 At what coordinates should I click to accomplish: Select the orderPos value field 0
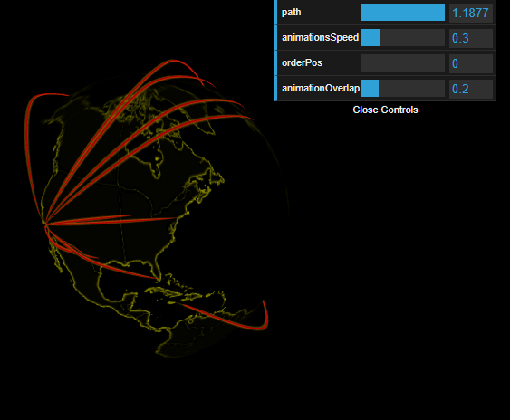471,63
